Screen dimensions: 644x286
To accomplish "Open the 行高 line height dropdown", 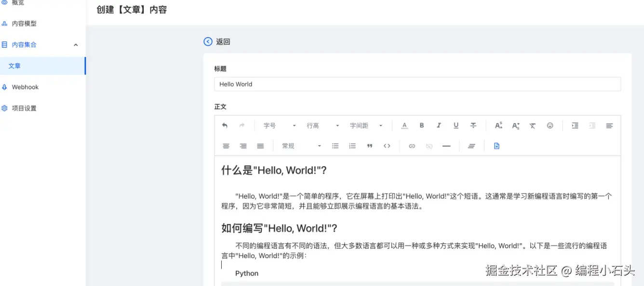I will [x=323, y=125].
